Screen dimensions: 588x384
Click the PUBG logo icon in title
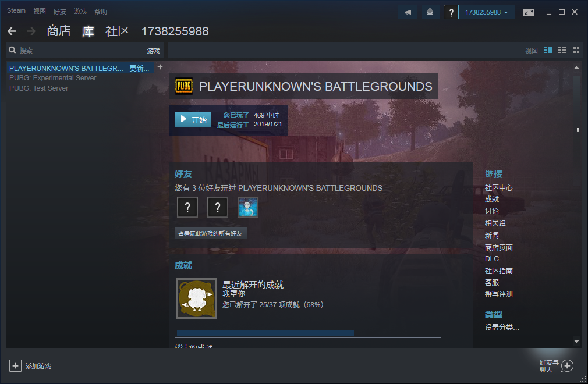pos(184,86)
